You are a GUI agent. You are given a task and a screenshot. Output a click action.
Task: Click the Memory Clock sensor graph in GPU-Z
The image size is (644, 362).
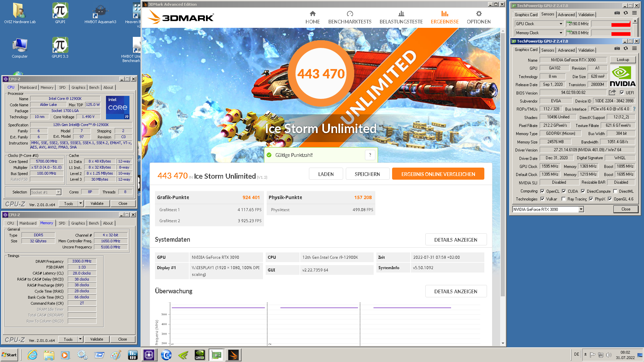[611, 33]
